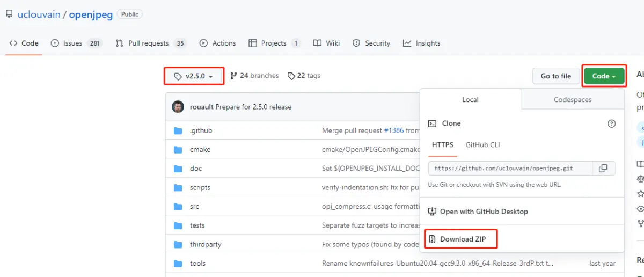View the 22 tags link
Image resolution: width=644 pixels, height=277 pixels.
(x=304, y=76)
